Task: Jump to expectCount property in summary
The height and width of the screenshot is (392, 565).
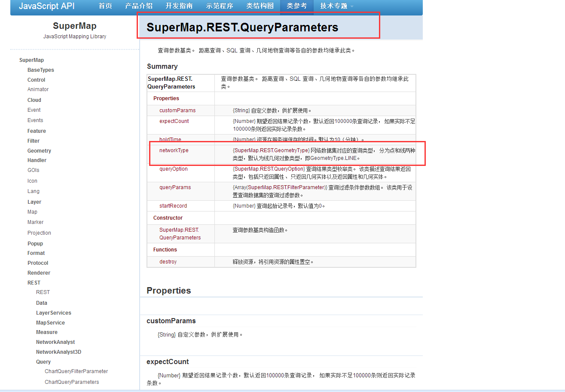Action: point(174,121)
